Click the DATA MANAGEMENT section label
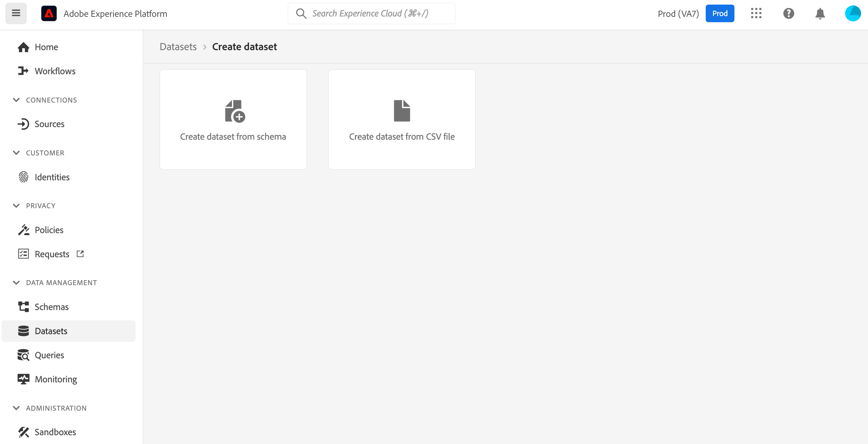 62,282
